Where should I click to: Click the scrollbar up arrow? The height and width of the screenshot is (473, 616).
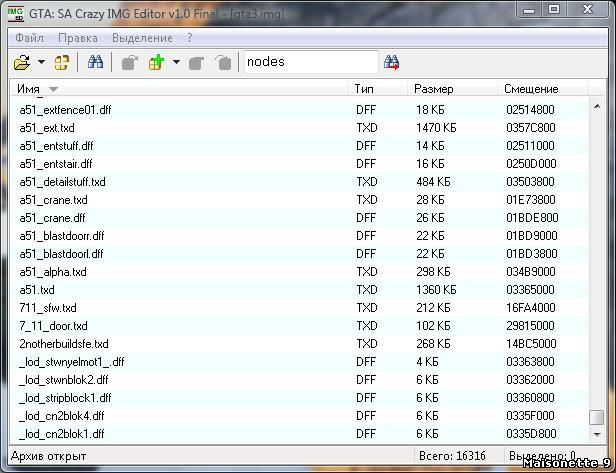pos(597,106)
